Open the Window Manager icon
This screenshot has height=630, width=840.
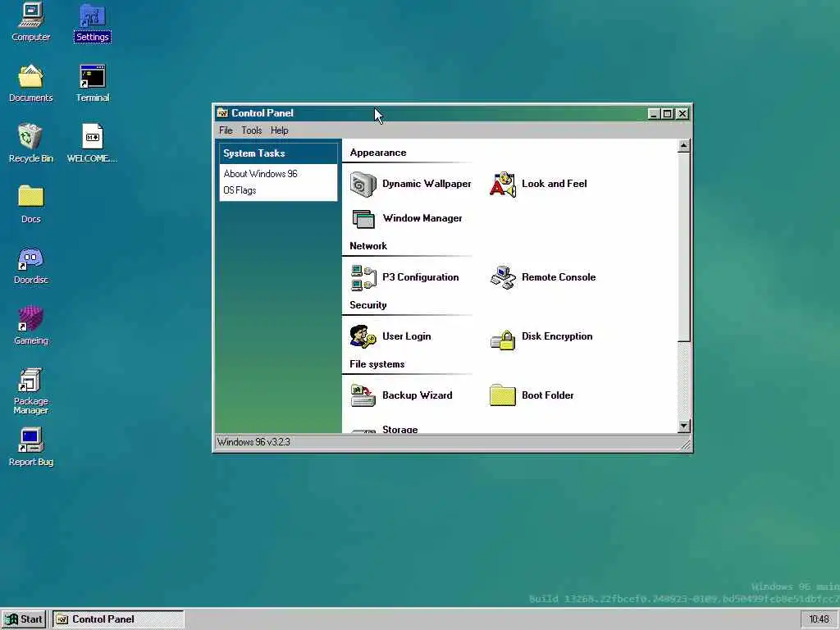point(363,218)
